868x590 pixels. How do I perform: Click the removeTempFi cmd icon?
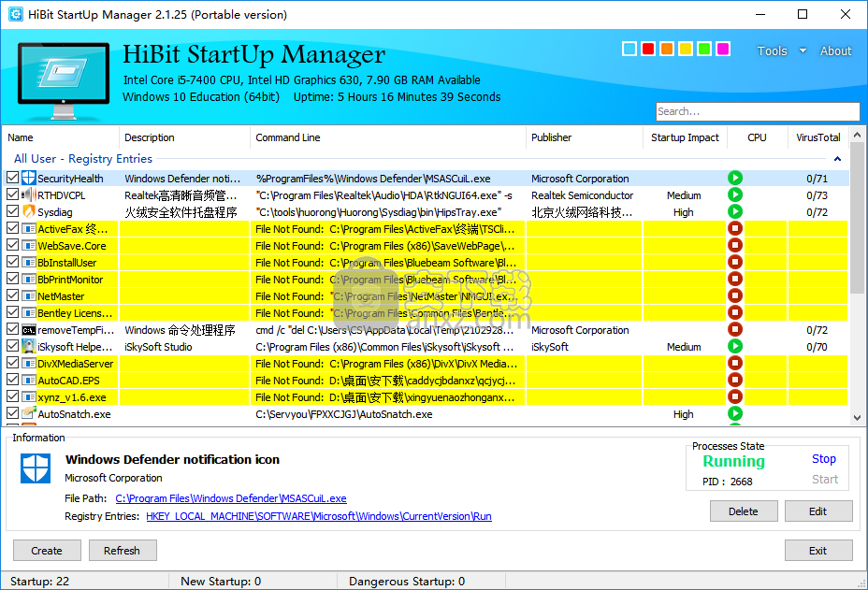(x=29, y=330)
